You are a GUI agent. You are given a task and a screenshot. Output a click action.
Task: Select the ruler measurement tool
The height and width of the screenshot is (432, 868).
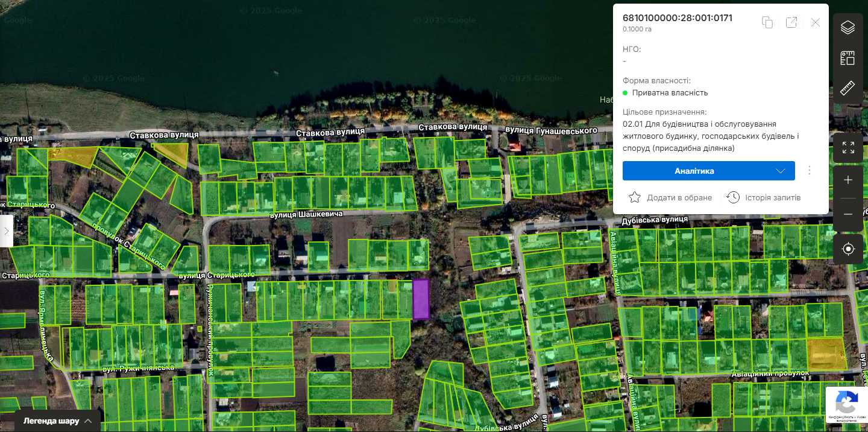tap(848, 89)
